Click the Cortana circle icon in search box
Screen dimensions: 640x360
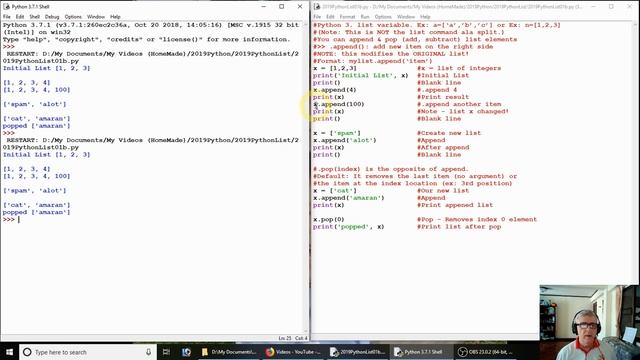click(27, 352)
